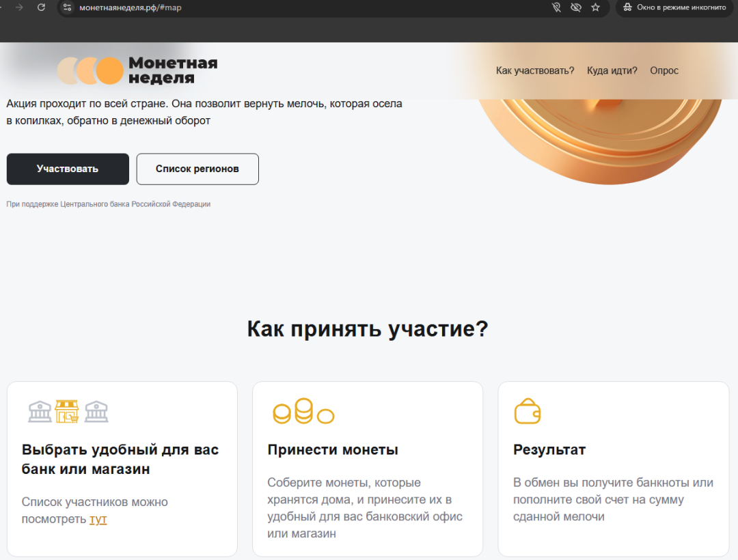The width and height of the screenshot is (738, 560).
Task: Click the Принести монеты card heading
Action: 333,450
